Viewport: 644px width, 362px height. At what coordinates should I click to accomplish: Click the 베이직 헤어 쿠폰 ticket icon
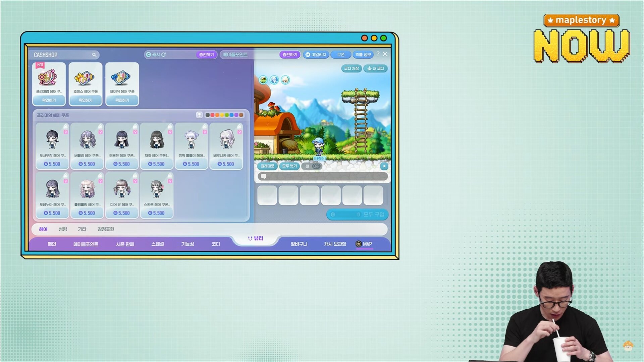click(x=121, y=78)
